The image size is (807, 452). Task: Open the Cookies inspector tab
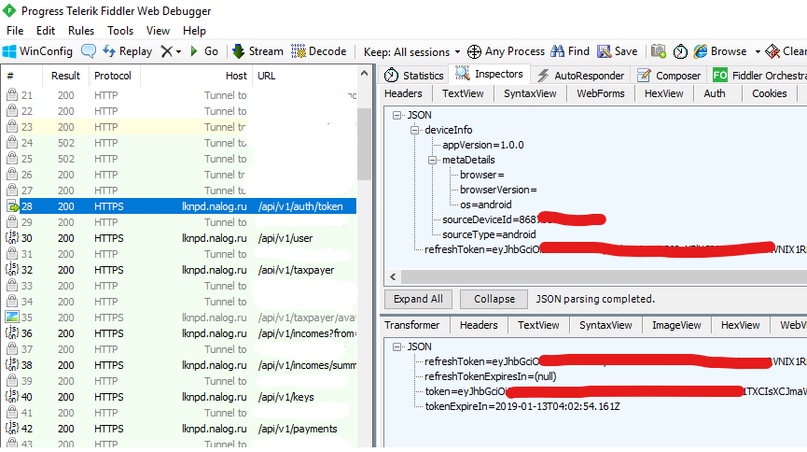click(769, 93)
